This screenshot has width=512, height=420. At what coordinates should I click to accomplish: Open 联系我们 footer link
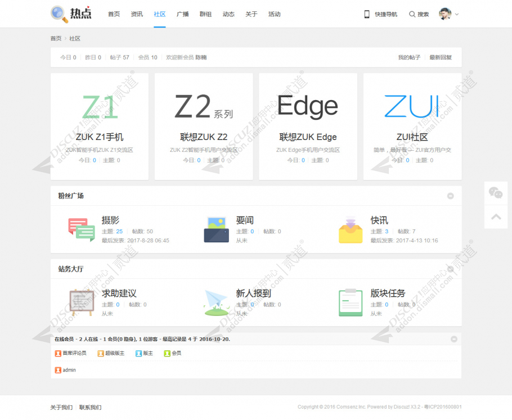91,407
